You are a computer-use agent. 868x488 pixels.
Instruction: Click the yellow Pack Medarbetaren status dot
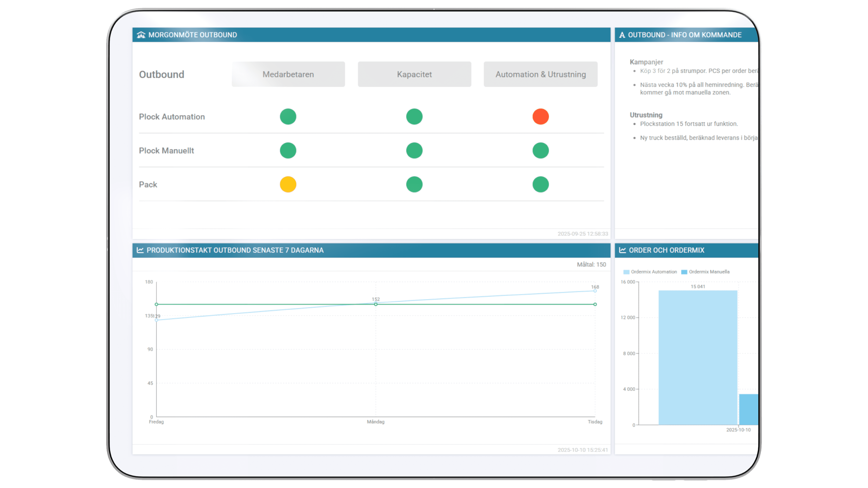(288, 184)
